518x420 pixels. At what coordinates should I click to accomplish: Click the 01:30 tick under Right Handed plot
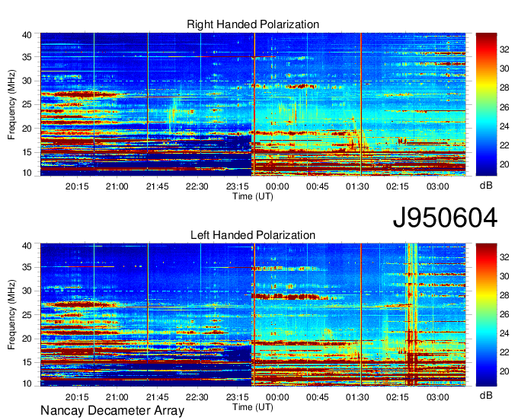click(357, 186)
